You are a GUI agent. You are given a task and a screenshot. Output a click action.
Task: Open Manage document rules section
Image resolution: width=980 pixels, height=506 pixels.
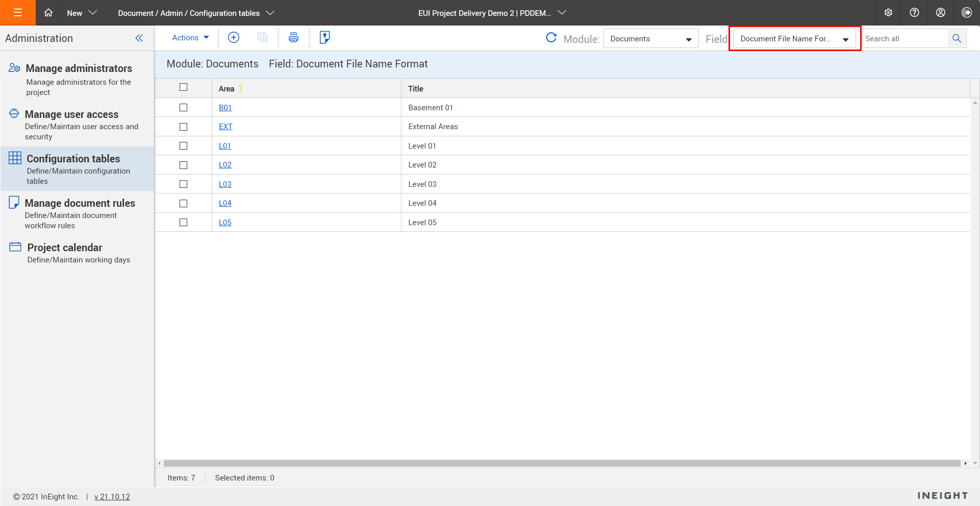(x=77, y=213)
